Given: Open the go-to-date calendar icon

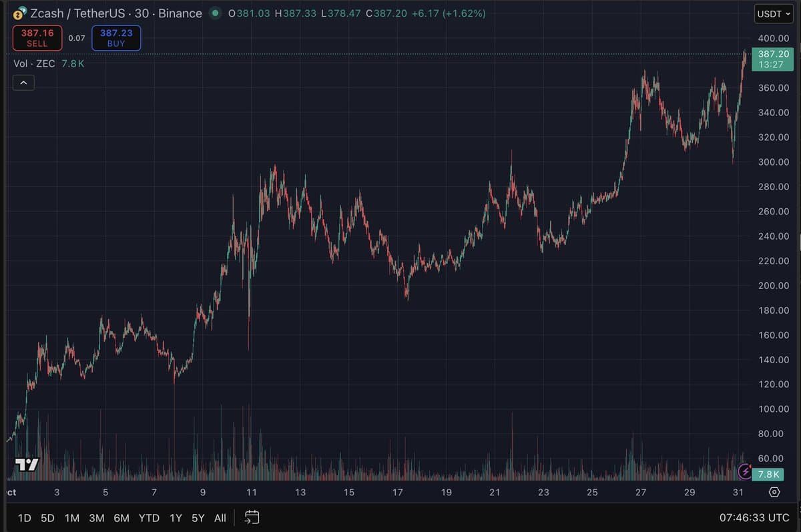Looking at the screenshot, I should (251, 517).
